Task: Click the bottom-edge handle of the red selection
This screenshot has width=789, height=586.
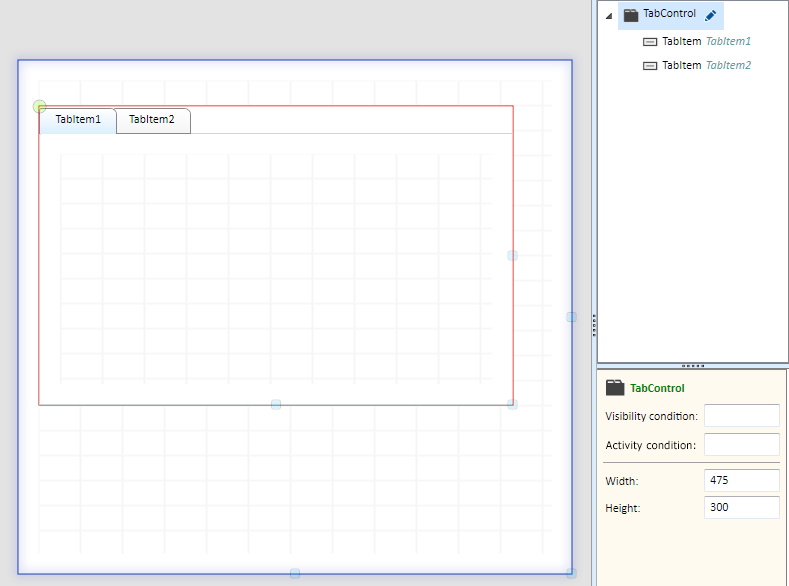Action: tap(276, 404)
